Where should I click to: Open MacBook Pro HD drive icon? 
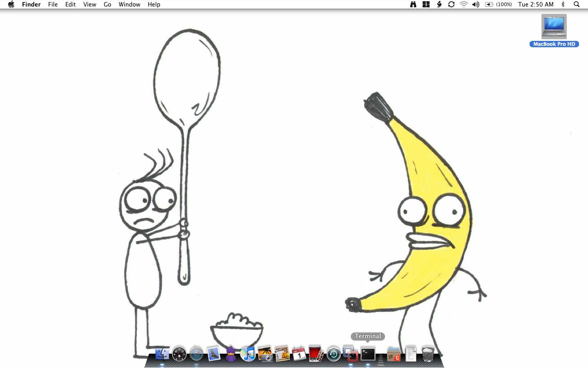554,27
